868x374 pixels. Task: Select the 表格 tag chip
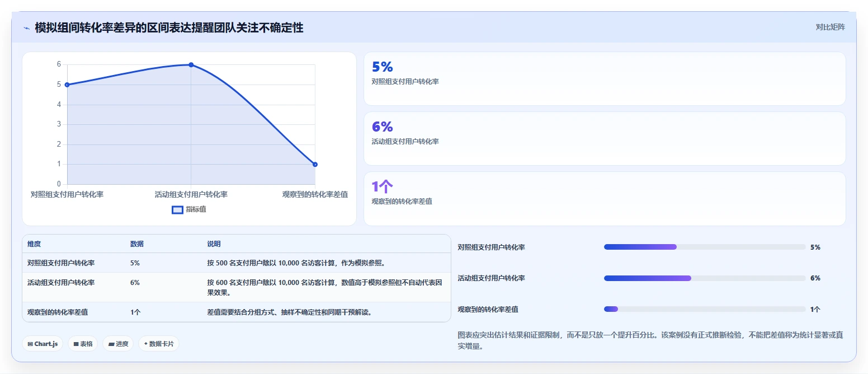(83, 344)
